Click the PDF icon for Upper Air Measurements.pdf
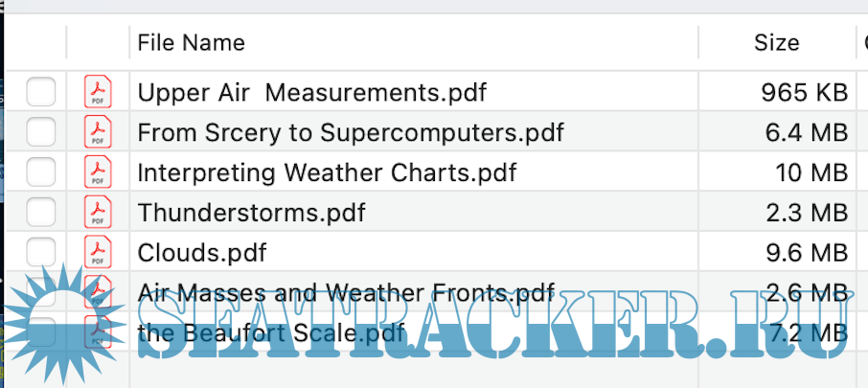868x388 pixels. coord(98,93)
